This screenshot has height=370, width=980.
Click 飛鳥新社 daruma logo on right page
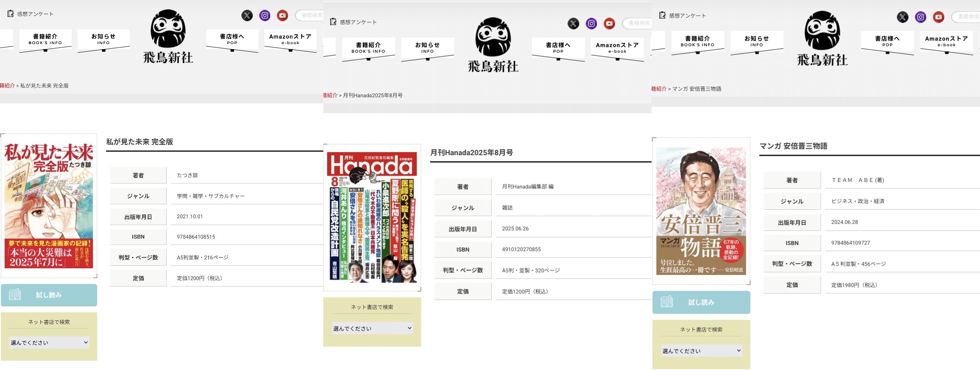[822, 39]
